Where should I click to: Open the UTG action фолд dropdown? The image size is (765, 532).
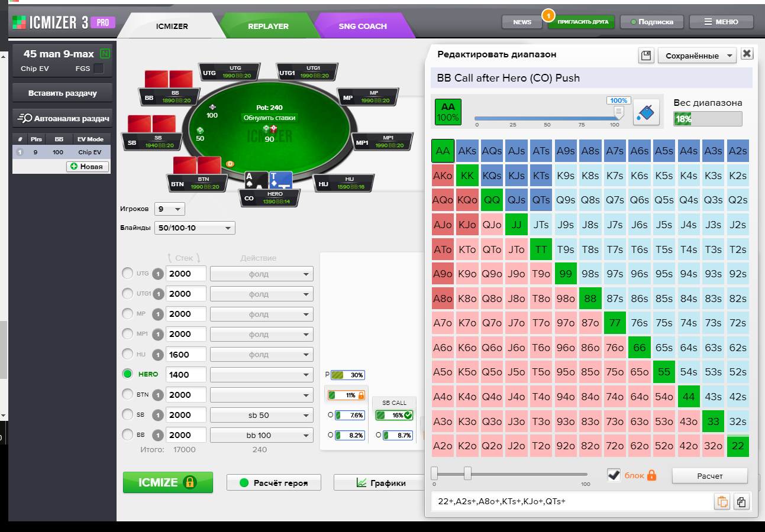click(262, 274)
